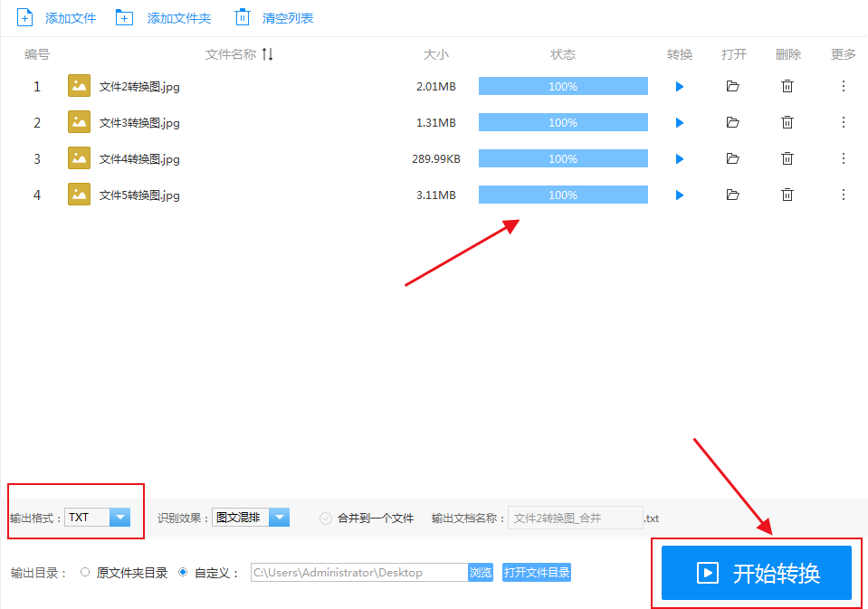
Task: Click image thumbnail icon of 文件3转换图.jpg
Action: coord(79,122)
